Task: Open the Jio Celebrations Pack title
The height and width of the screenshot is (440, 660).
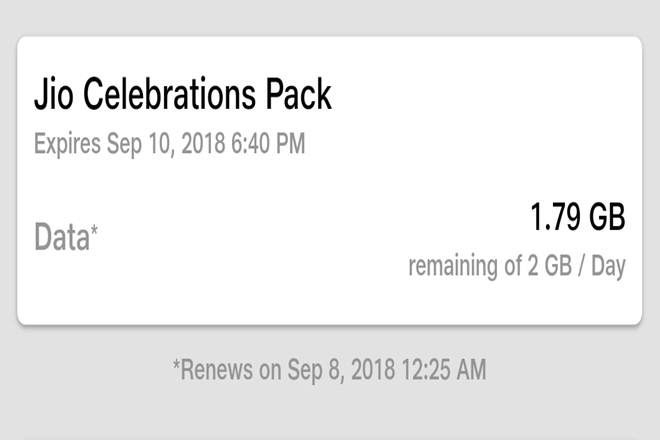Action: click(x=182, y=95)
